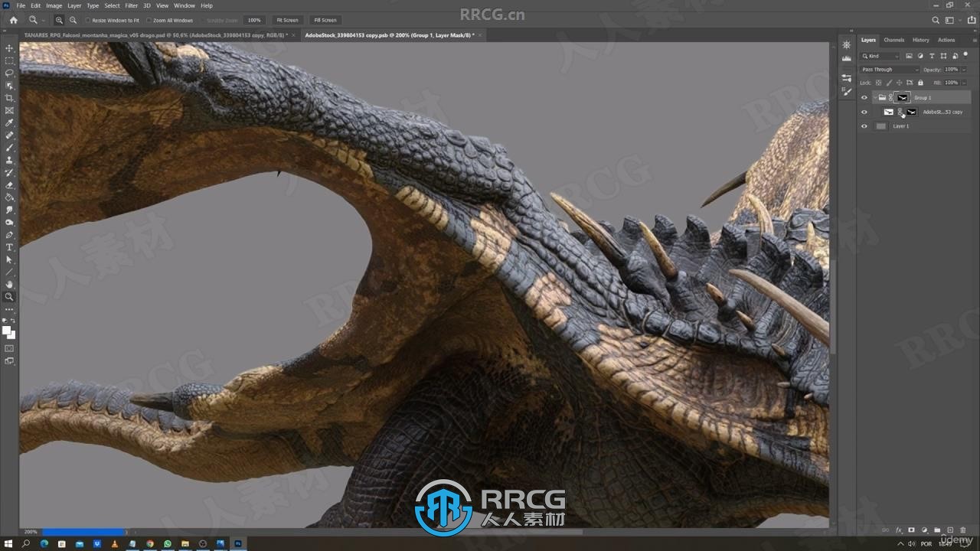Viewport: 980px width, 551px height.
Task: Click the zoom percentage field in status bar
Action: point(31,532)
